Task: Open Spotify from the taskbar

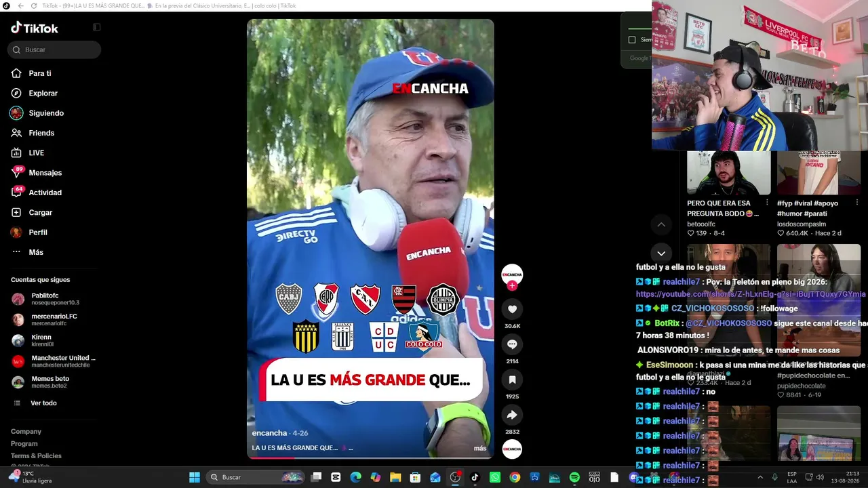Action: [x=574, y=477]
